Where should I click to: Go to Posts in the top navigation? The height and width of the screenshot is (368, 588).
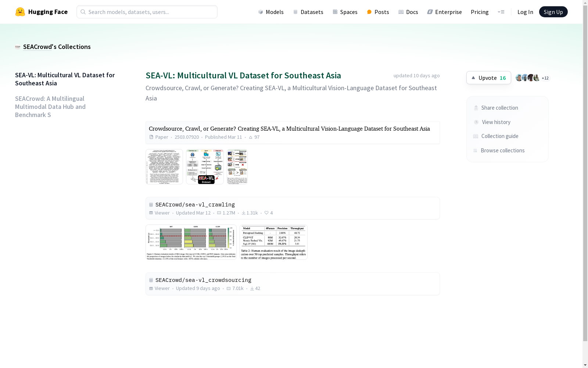point(378,12)
